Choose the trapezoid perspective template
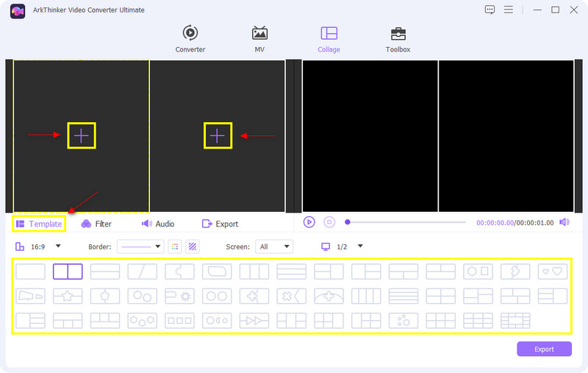The height and width of the screenshot is (373, 588). (x=30, y=296)
